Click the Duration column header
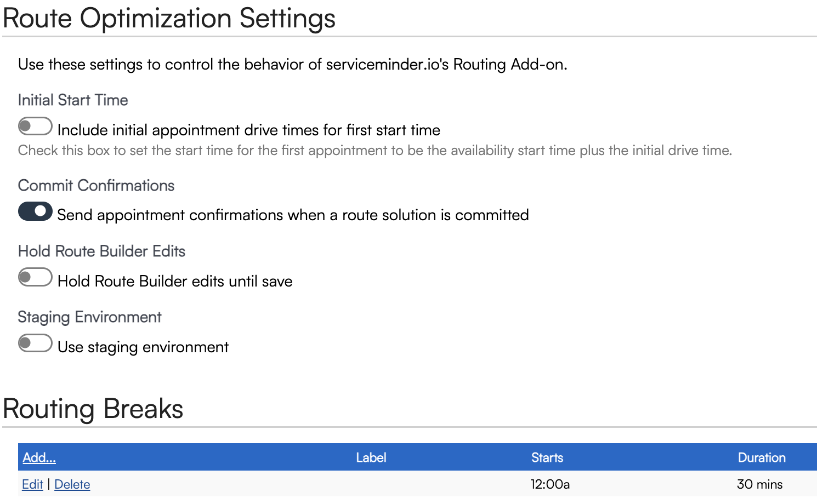 click(761, 457)
